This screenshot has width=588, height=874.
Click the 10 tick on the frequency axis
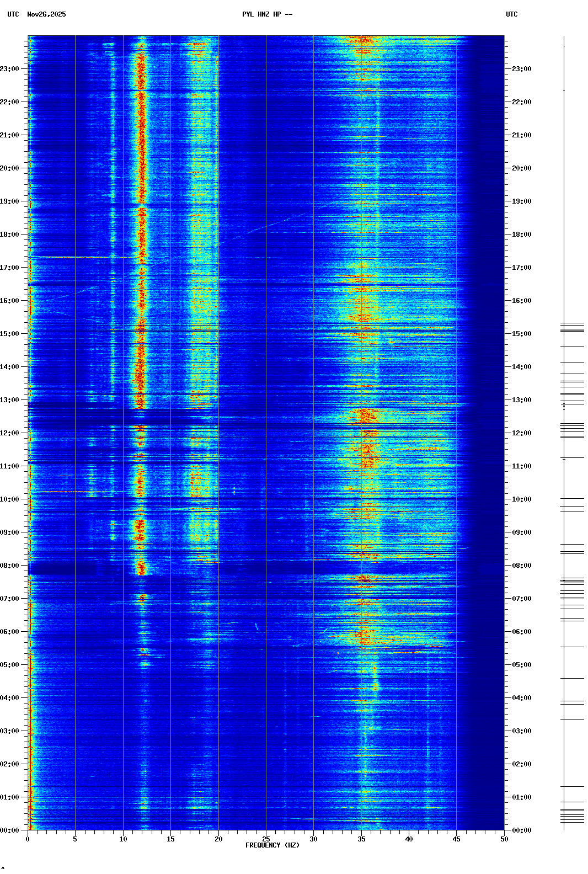[123, 839]
